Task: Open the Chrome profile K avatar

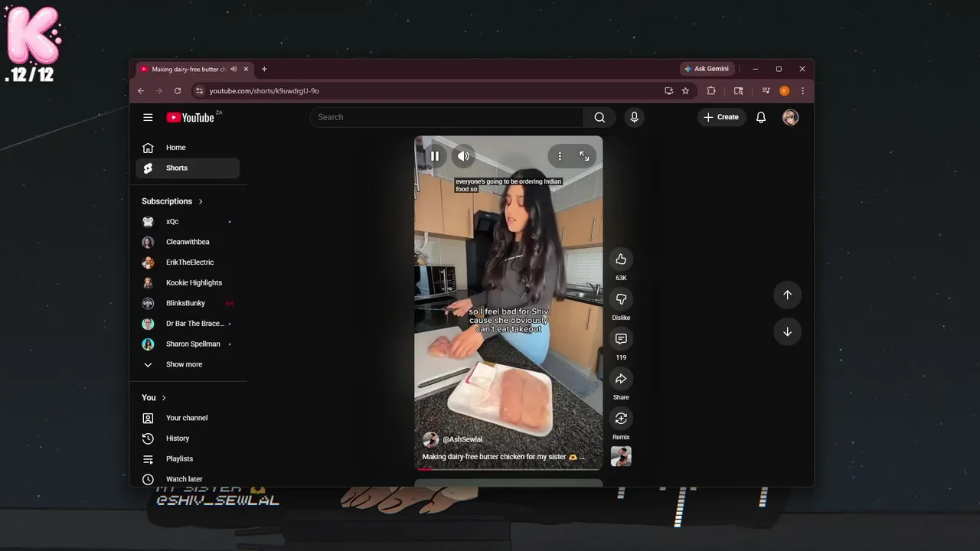Action: 784,90
